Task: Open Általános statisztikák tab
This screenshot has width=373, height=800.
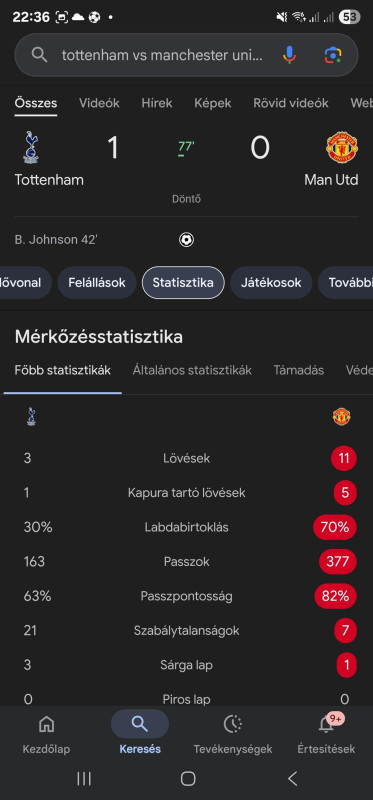Action: pyautogui.click(x=192, y=370)
